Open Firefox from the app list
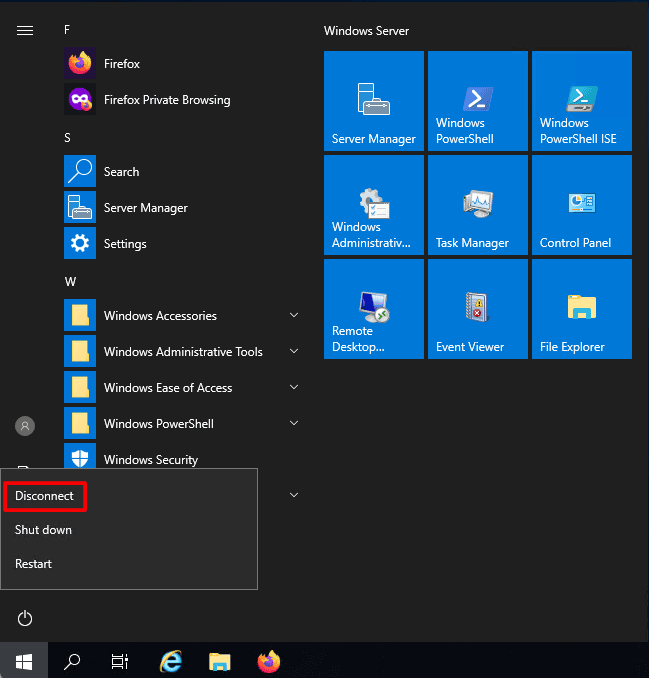Screen dimensions: 649x678 [182, 64]
